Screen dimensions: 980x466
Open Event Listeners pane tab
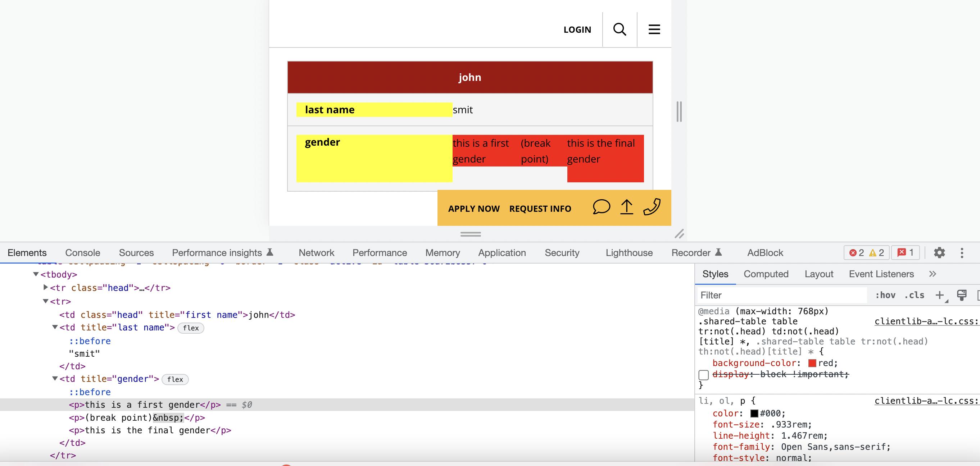pos(881,274)
